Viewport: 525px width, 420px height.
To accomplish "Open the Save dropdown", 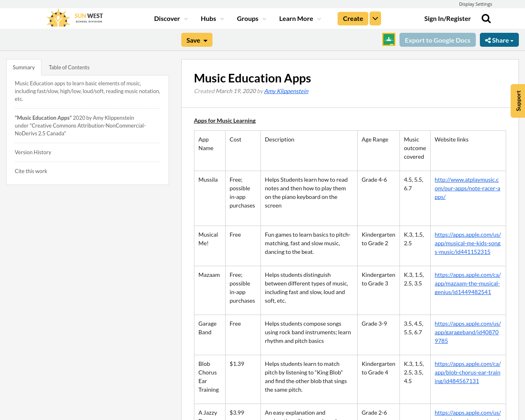I will [197, 40].
